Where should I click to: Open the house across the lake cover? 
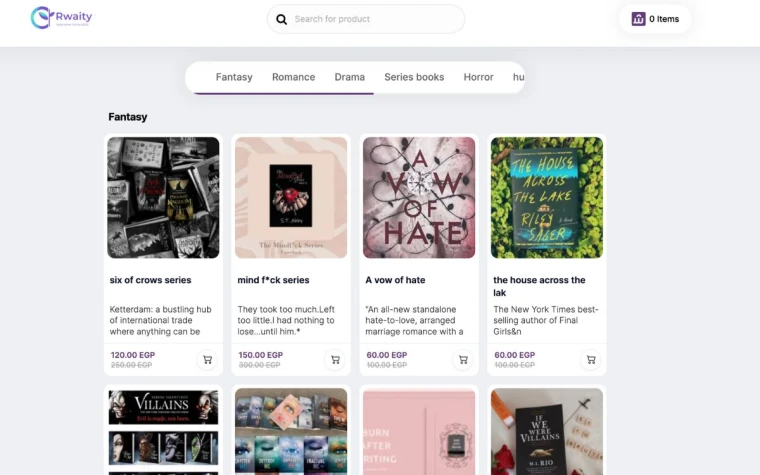(x=547, y=198)
